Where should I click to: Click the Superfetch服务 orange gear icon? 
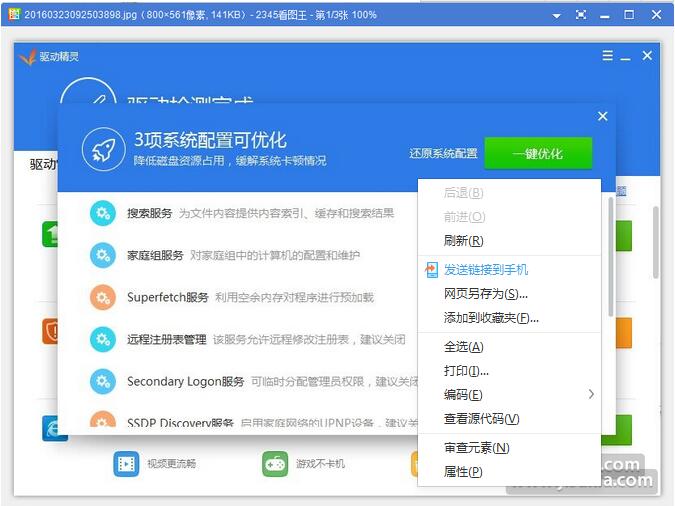tap(102, 298)
